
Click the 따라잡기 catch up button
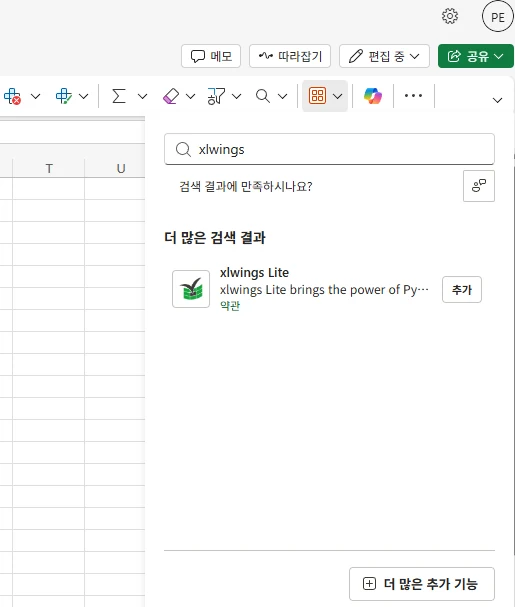pos(290,56)
